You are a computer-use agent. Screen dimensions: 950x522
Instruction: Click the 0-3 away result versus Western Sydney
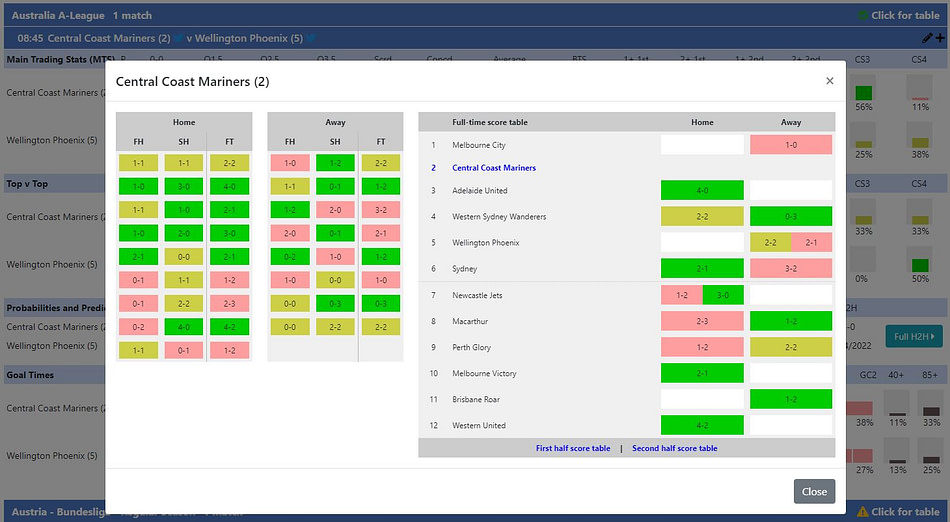(791, 216)
